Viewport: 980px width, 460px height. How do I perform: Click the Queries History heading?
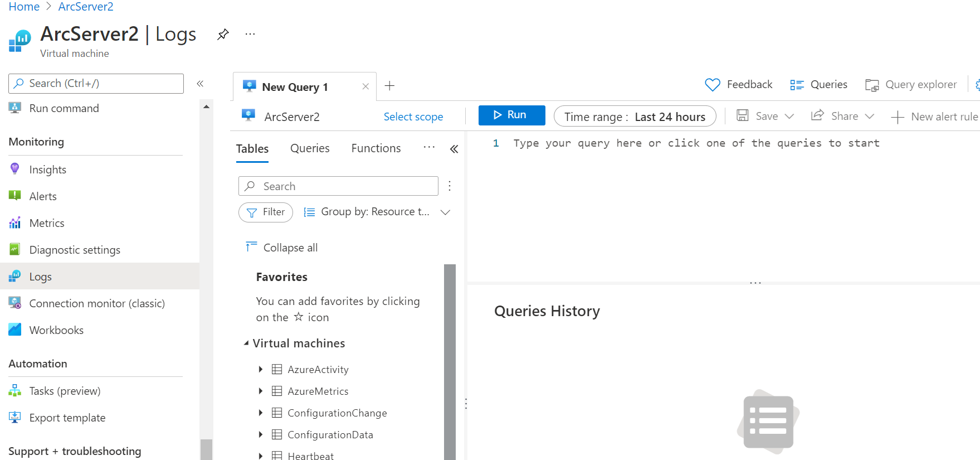(547, 311)
